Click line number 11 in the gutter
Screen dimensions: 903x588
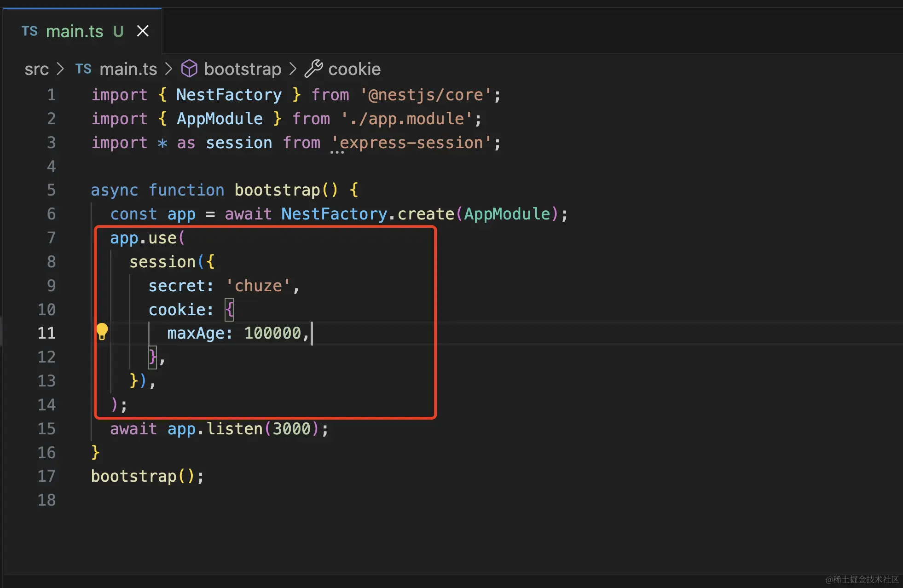[46, 333]
